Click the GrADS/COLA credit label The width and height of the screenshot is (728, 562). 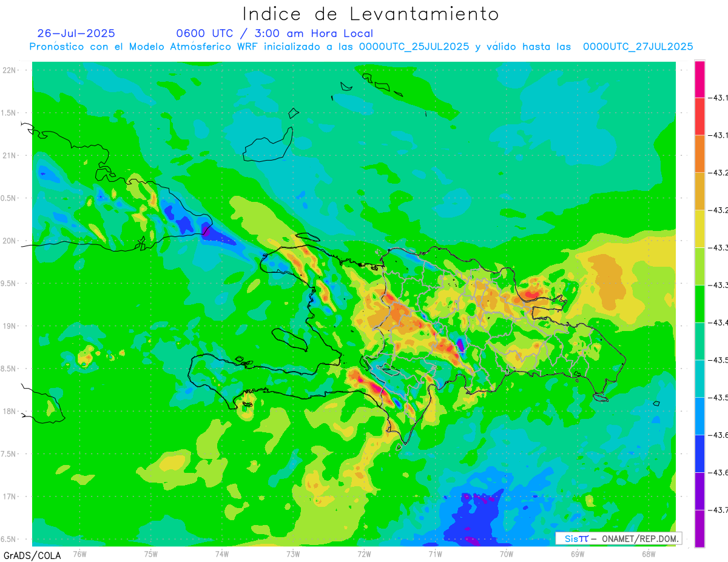(x=32, y=555)
